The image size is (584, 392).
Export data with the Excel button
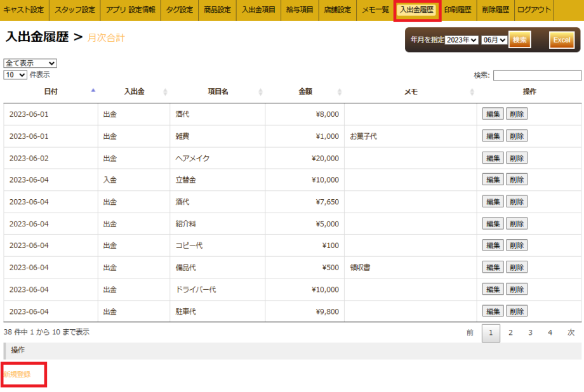point(562,40)
